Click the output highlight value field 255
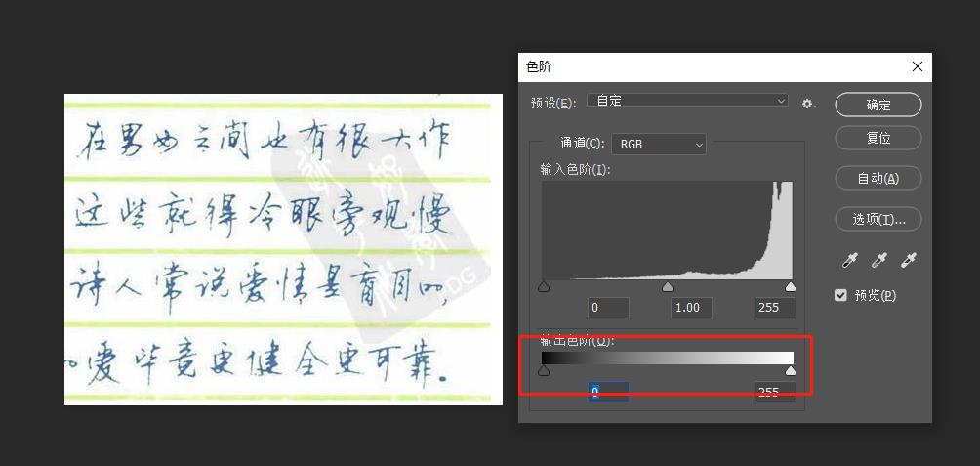 (x=775, y=392)
